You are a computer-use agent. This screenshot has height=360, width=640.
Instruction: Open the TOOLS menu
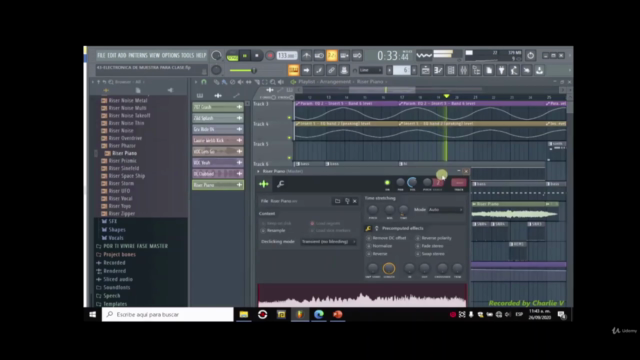187,56
